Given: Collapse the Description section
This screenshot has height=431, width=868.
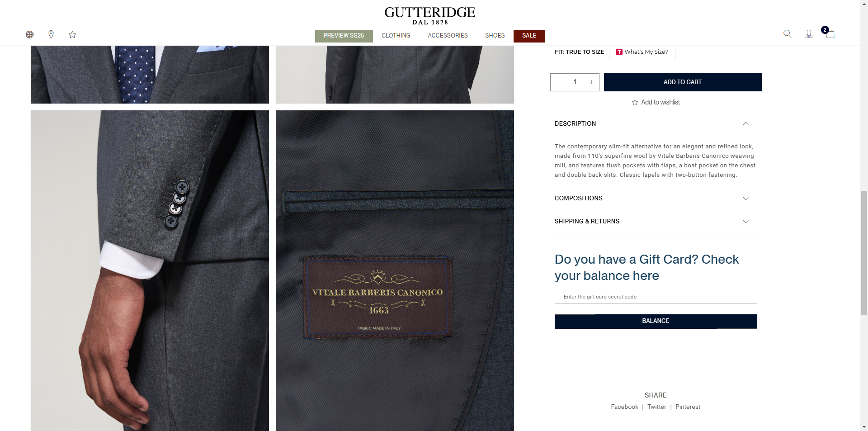Looking at the screenshot, I should [656, 123].
